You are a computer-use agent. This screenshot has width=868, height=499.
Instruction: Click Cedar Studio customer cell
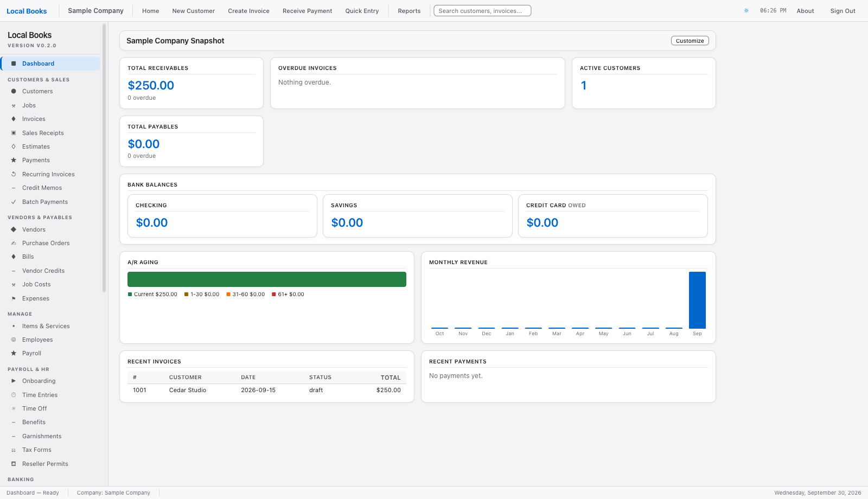(x=188, y=390)
